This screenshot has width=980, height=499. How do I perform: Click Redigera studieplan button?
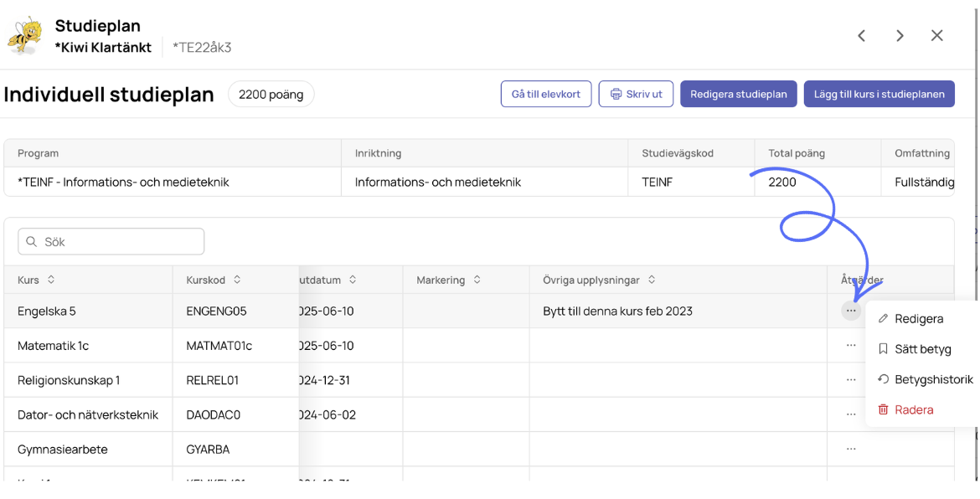738,95
